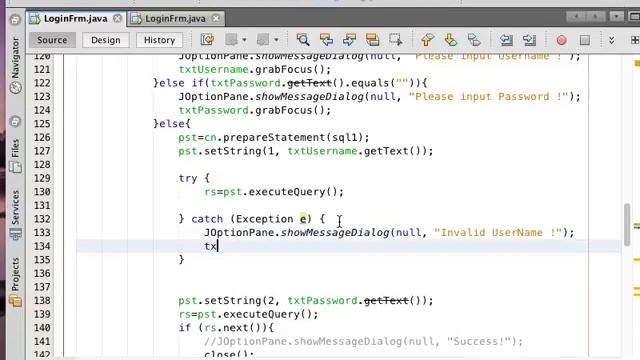The height and width of the screenshot is (360, 640).
Task: Click the Projects cubes icon
Action: 16,301
